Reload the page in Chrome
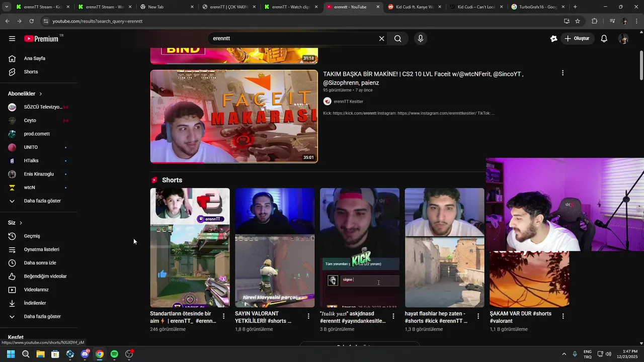This screenshot has width=644, height=362. tap(31, 21)
